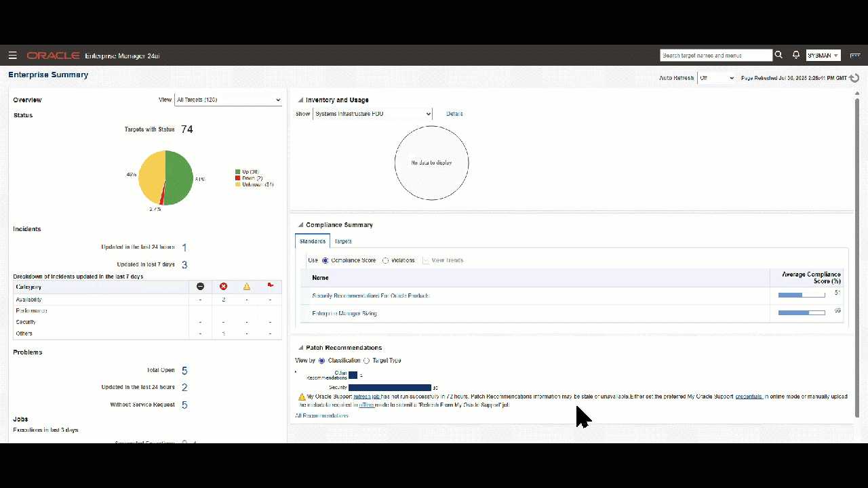The width and height of the screenshot is (868, 488).
Task: Click incidents updated in last 24 hours count
Action: 184,247
